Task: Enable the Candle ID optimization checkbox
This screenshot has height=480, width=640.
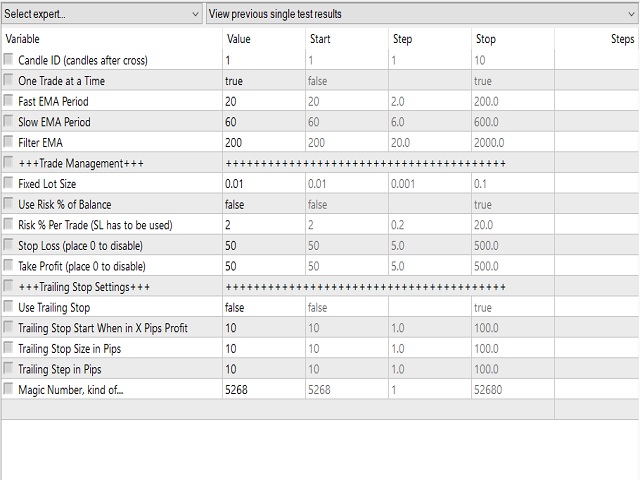Action: (8, 60)
